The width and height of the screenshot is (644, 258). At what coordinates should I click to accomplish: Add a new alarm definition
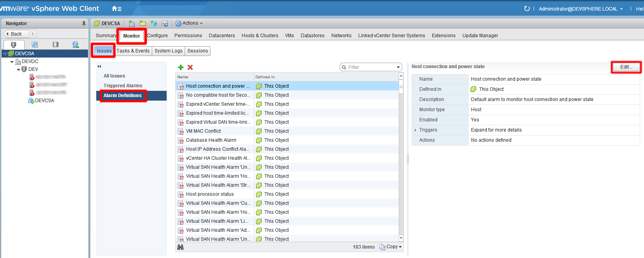(181, 67)
